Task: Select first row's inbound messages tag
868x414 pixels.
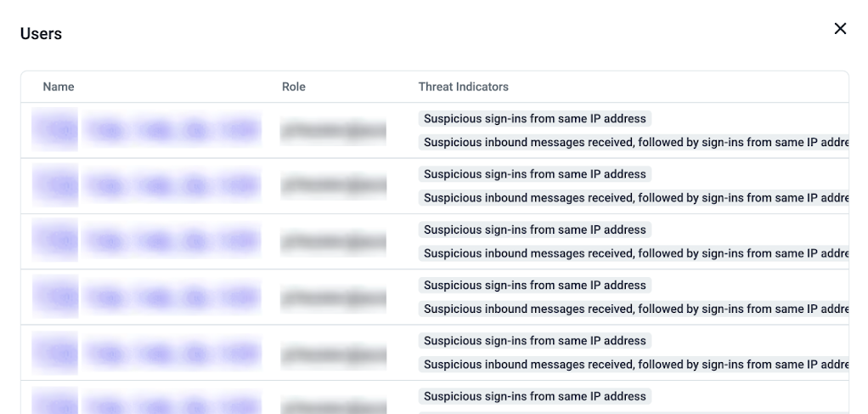Action: (x=634, y=143)
